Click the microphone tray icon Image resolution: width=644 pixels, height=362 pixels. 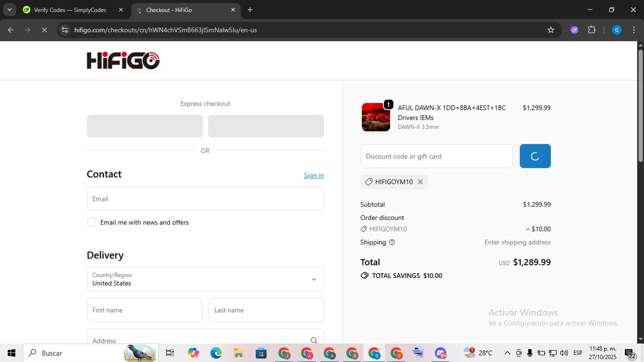click(x=530, y=353)
